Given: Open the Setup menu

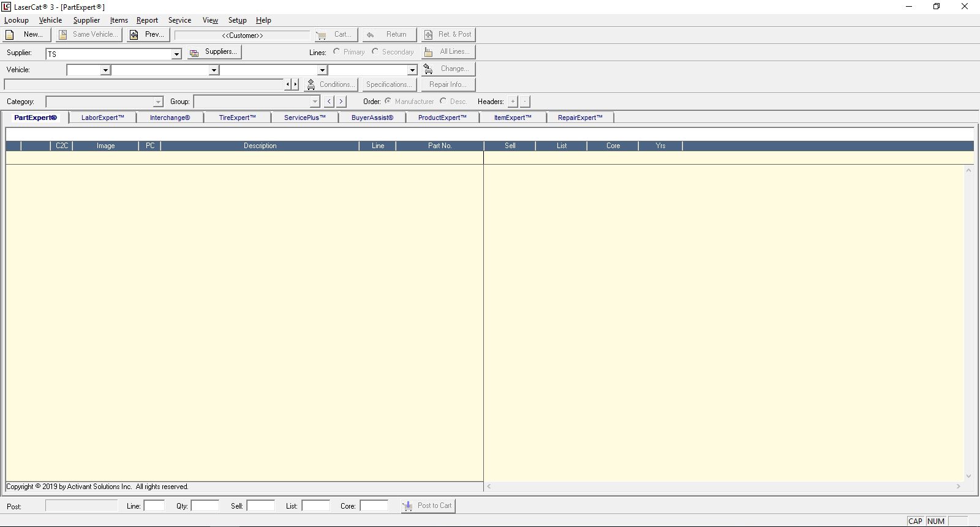Looking at the screenshot, I should (238, 20).
